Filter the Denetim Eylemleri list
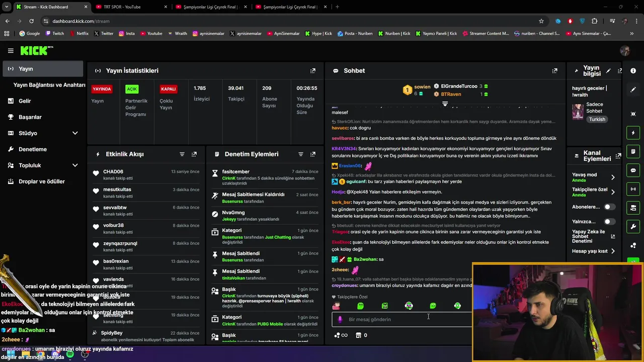The height and width of the screenshot is (362, 644). 301,154
